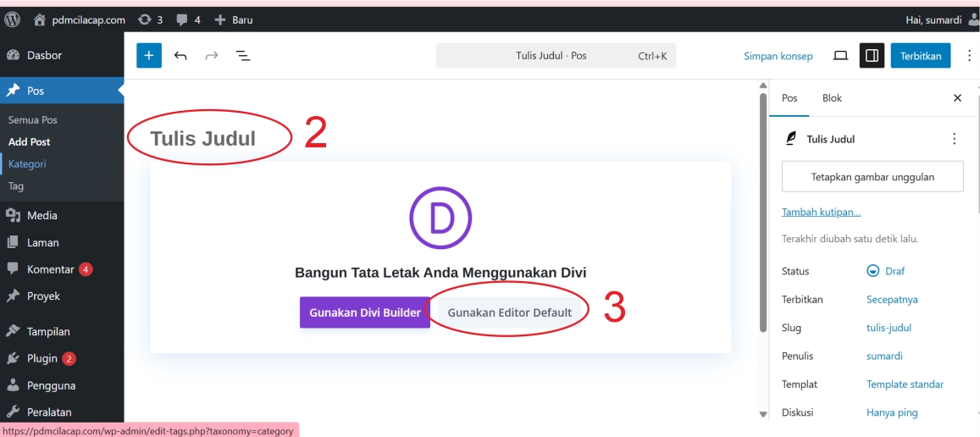
Task: Click the Terbitkan publish button
Action: tap(921, 56)
